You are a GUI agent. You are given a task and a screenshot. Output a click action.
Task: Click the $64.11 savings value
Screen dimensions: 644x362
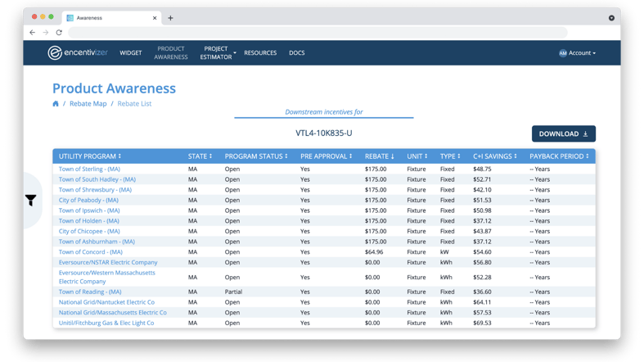(x=482, y=302)
